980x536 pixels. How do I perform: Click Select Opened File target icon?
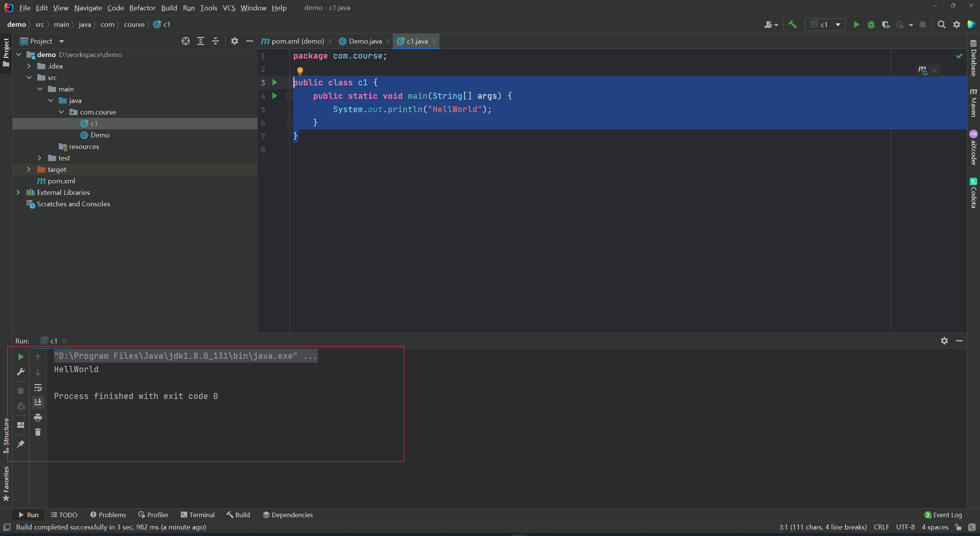coord(186,41)
